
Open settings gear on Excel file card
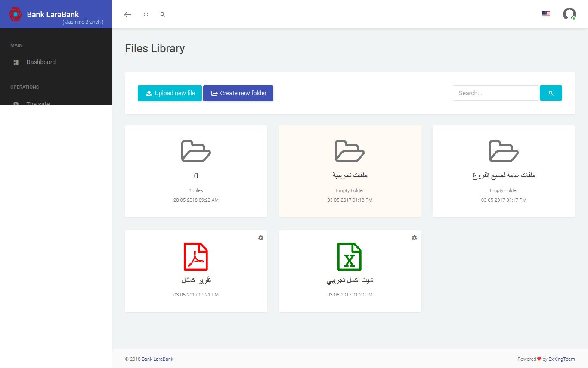(414, 238)
